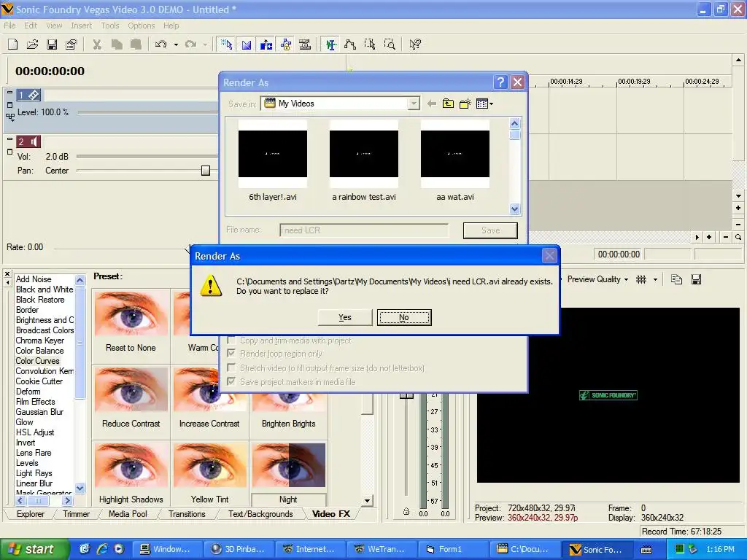Click the New project toolbar icon
Screen dimensions: 747x560
[x=13, y=44]
